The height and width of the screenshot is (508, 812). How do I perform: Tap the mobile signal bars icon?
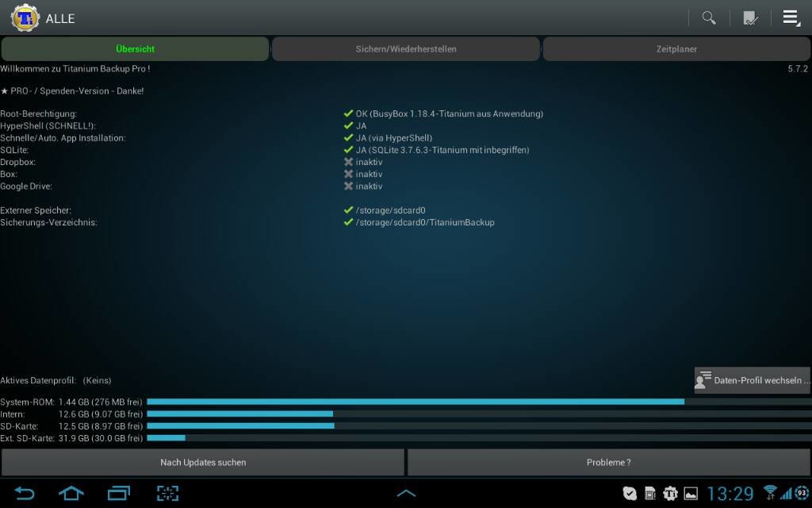click(786, 493)
